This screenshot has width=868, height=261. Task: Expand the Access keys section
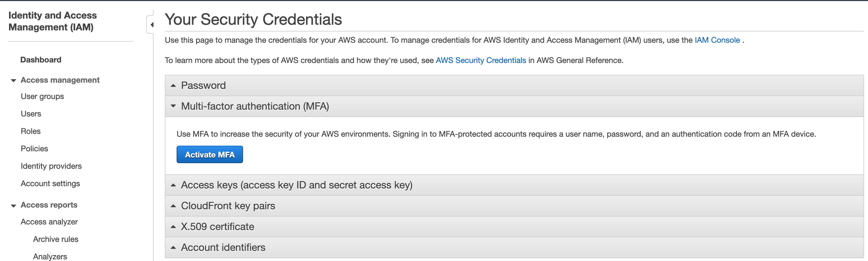(x=514, y=185)
